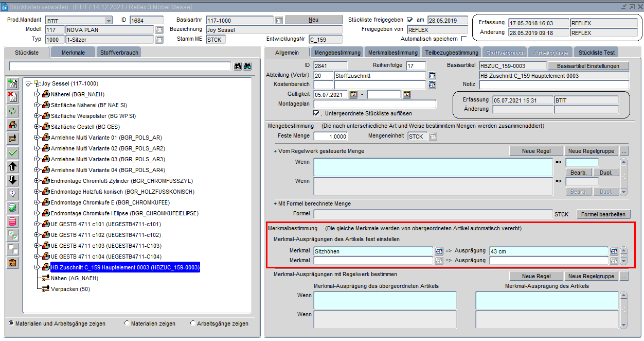Click into the Notiz input field

[x=554, y=84]
